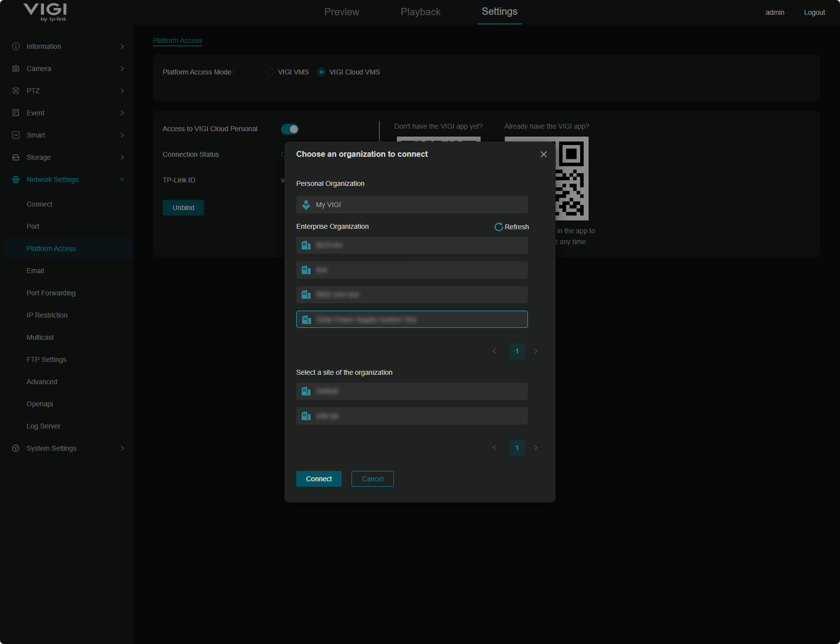Select the VIGI Cloud VMS radio button
The image size is (840, 644).
point(321,72)
